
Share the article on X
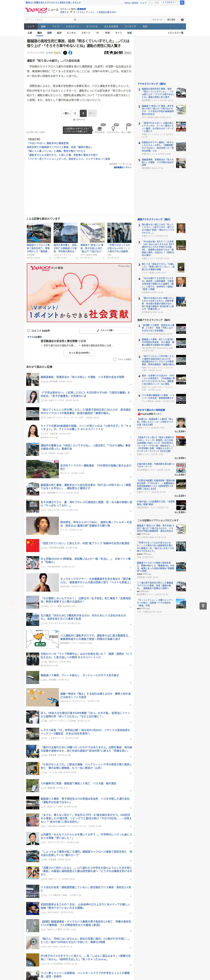(x=65, y=53)
